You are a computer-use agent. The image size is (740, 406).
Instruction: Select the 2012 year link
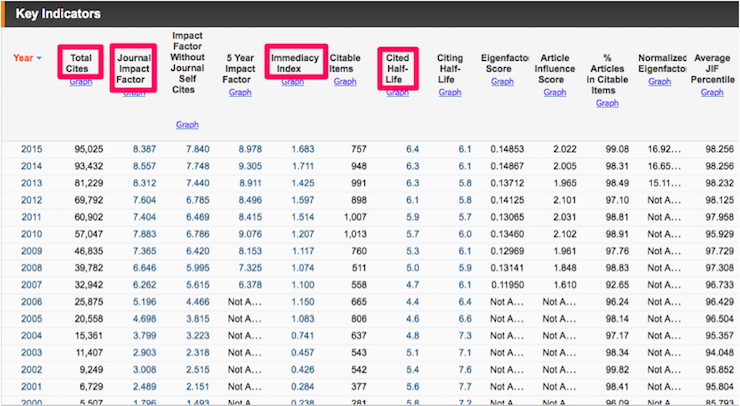pyautogui.click(x=31, y=200)
